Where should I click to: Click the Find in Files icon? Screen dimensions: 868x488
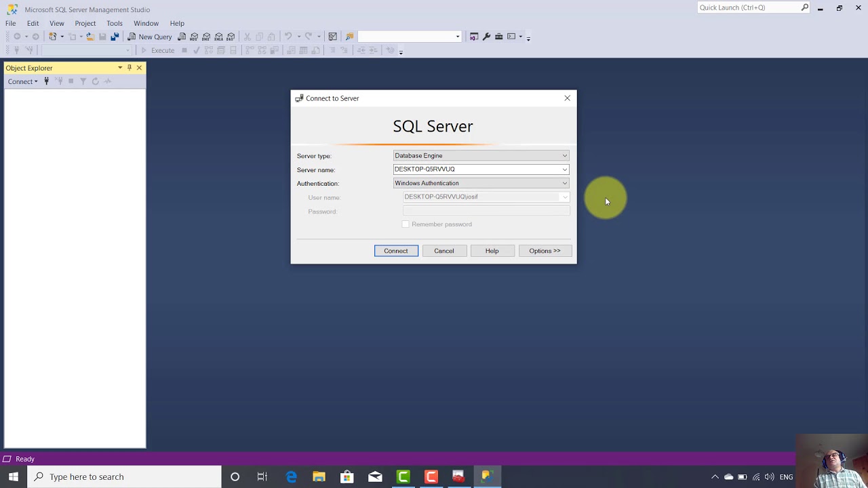pyautogui.click(x=349, y=37)
